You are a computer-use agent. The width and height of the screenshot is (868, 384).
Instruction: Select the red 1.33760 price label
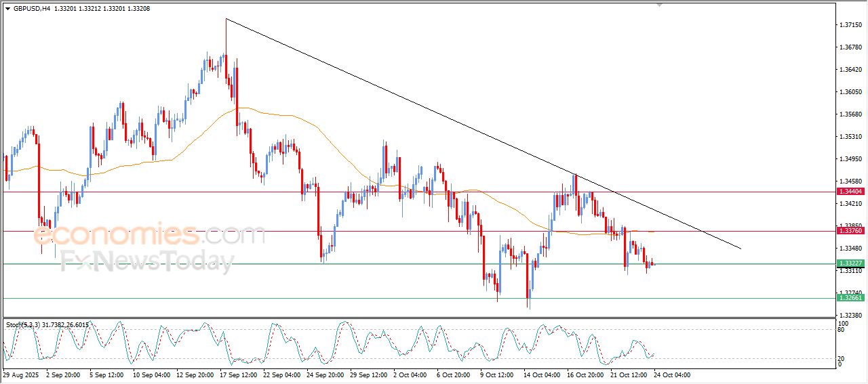click(x=850, y=231)
